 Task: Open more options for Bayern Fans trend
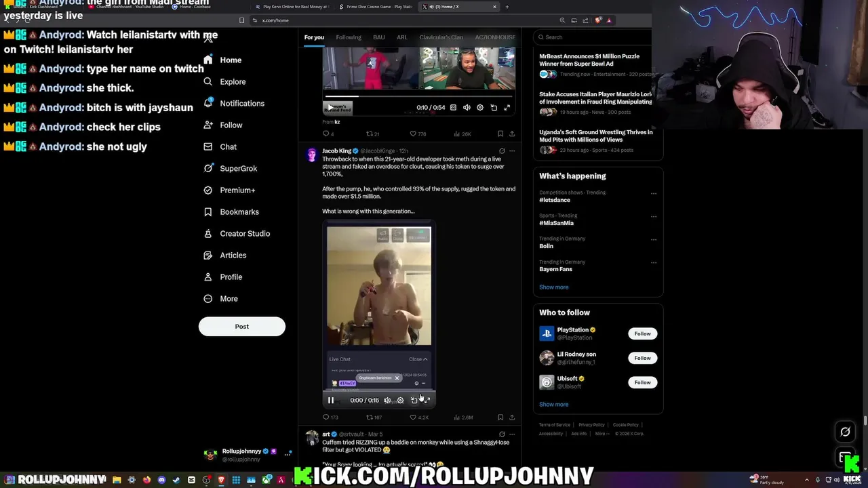(x=654, y=262)
